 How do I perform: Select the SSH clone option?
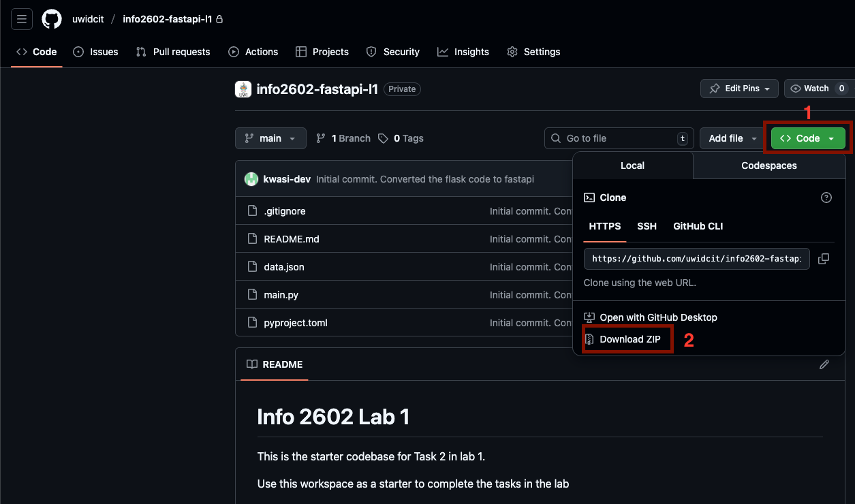point(647,226)
